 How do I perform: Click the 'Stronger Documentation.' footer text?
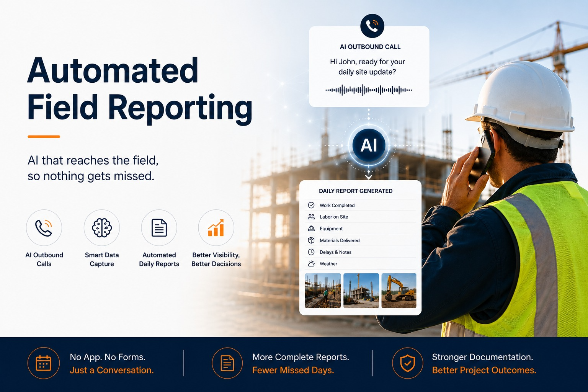click(482, 357)
